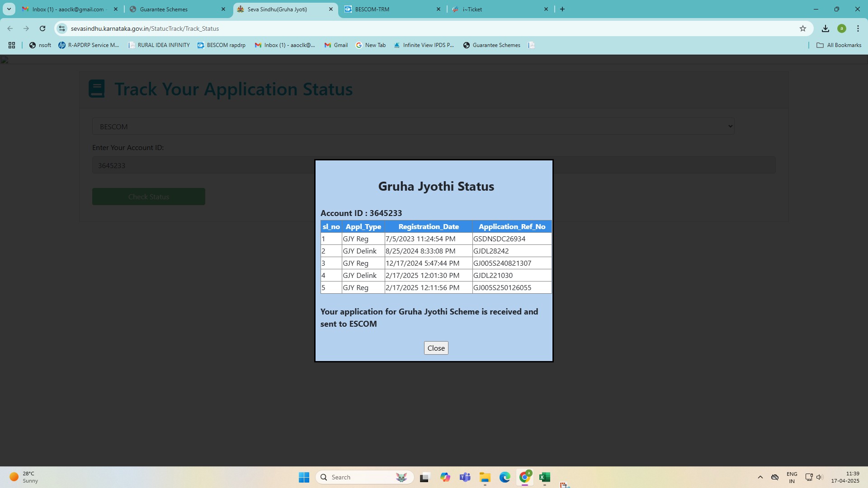Screen dimensions: 868x488
Task: Click the address bar URL
Action: tap(145, 28)
